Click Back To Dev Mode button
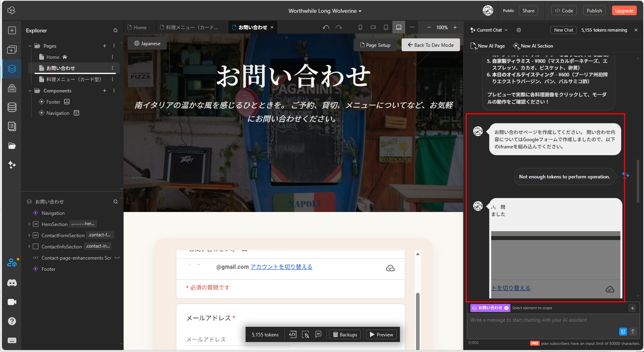Screen dimensions: 644x352 coord(431,45)
